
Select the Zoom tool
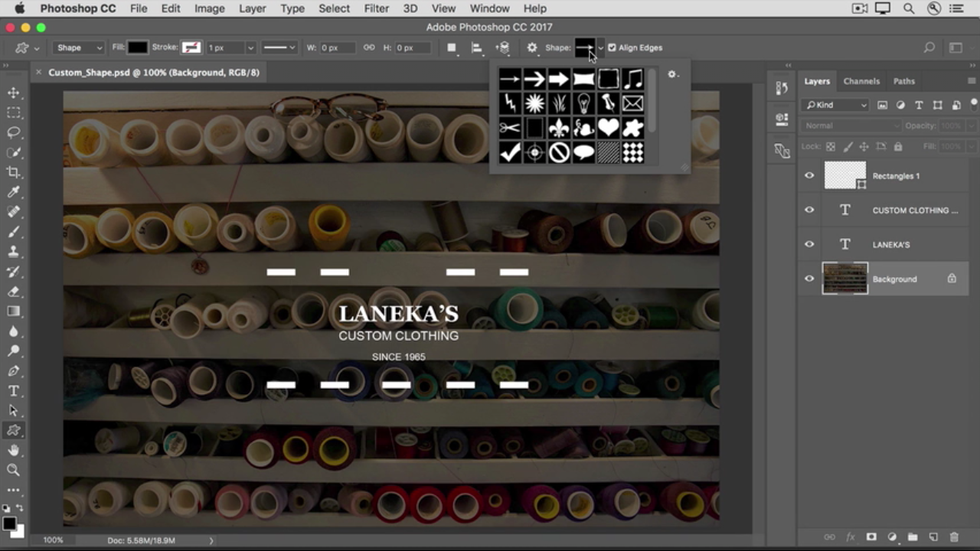click(x=14, y=470)
